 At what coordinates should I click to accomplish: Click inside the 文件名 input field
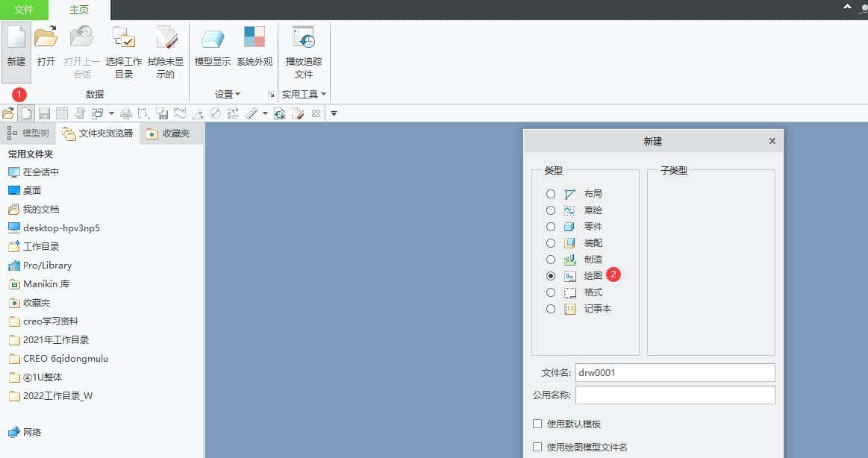tap(674, 372)
